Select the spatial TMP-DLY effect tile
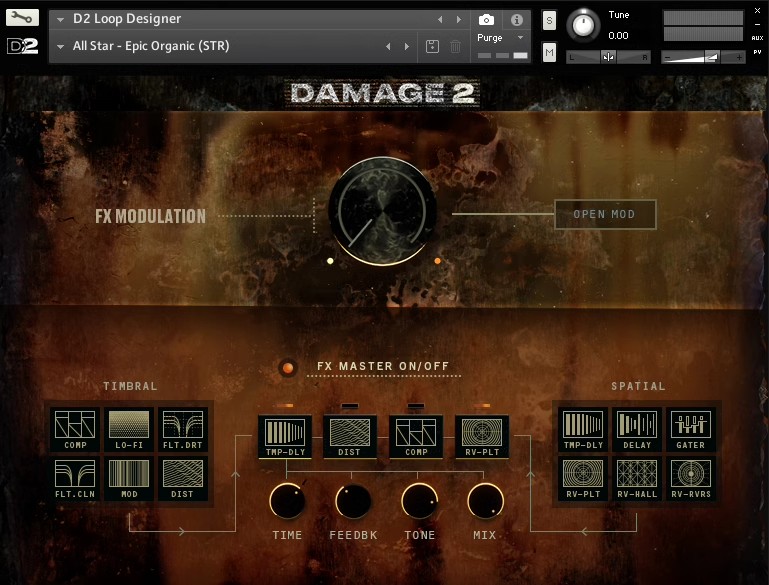769x585 pixels. click(x=583, y=430)
